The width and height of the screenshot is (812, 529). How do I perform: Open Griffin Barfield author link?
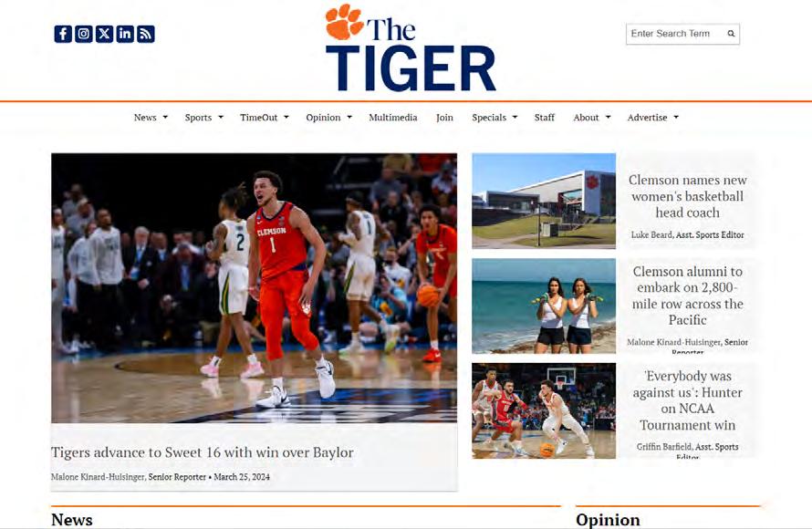664,447
